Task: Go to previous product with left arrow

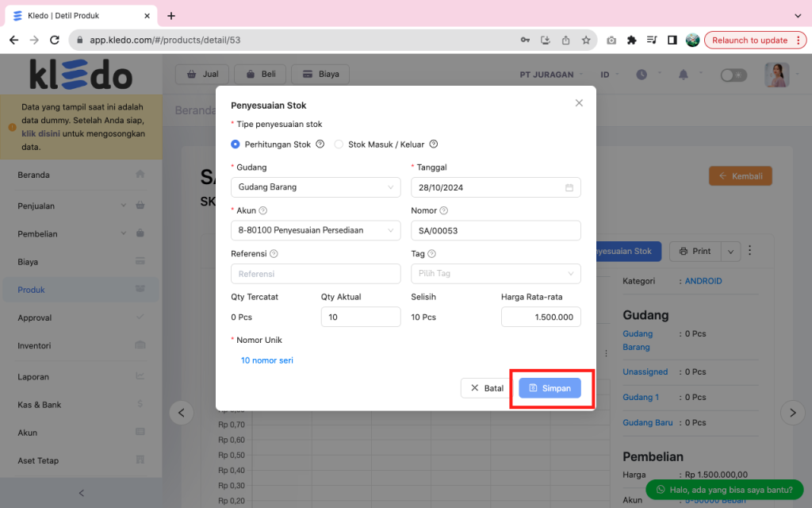Action: tap(182, 413)
